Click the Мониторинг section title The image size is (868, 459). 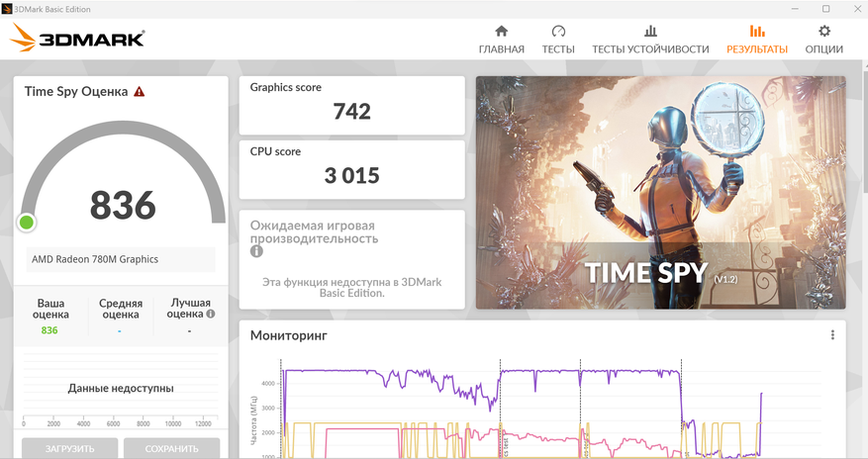288,335
